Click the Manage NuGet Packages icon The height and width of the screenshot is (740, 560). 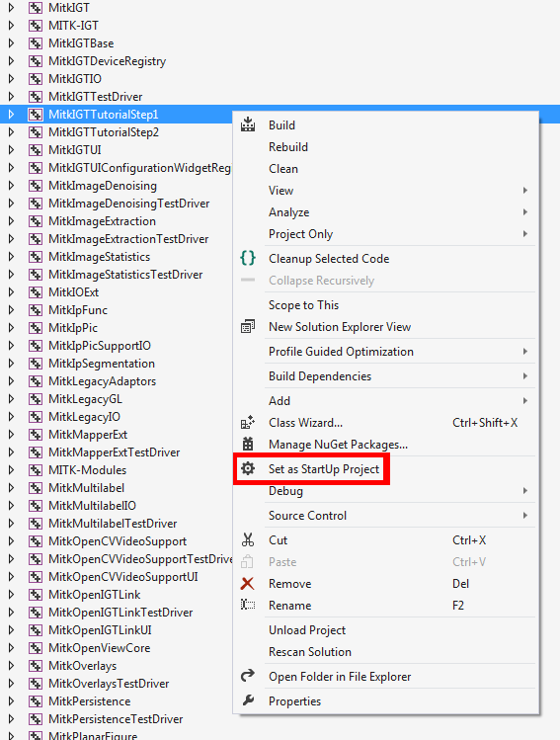click(248, 444)
